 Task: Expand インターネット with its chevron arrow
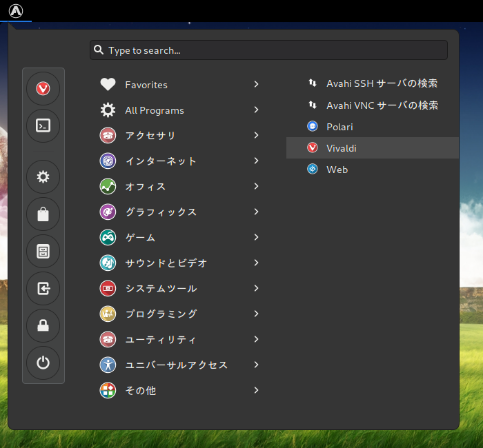[256, 161]
